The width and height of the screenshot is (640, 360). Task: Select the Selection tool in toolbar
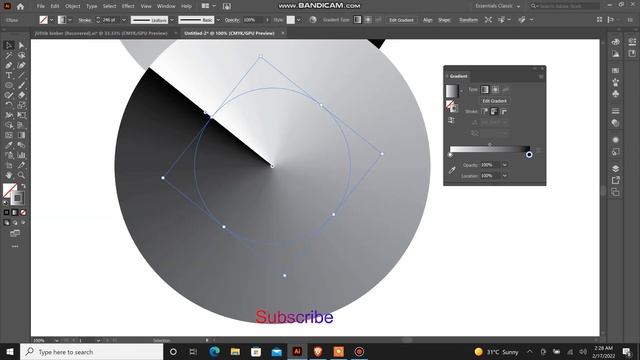tap(9, 45)
